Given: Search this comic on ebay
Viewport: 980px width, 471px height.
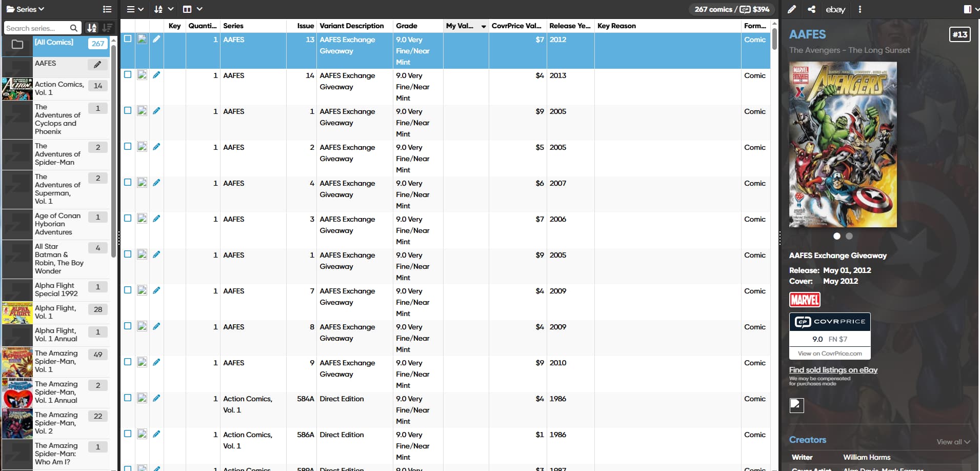Looking at the screenshot, I should (835, 9).
